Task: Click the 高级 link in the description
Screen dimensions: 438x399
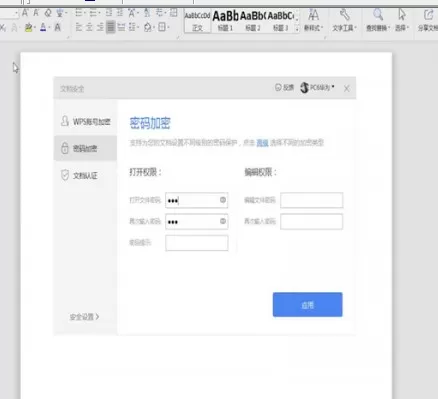Action: tap(262, 143)
